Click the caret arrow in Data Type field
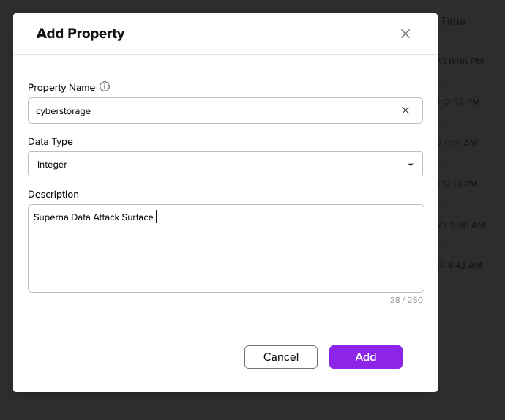Image resolution: width=505 pixels, height=420 pixels. (410, 165)
